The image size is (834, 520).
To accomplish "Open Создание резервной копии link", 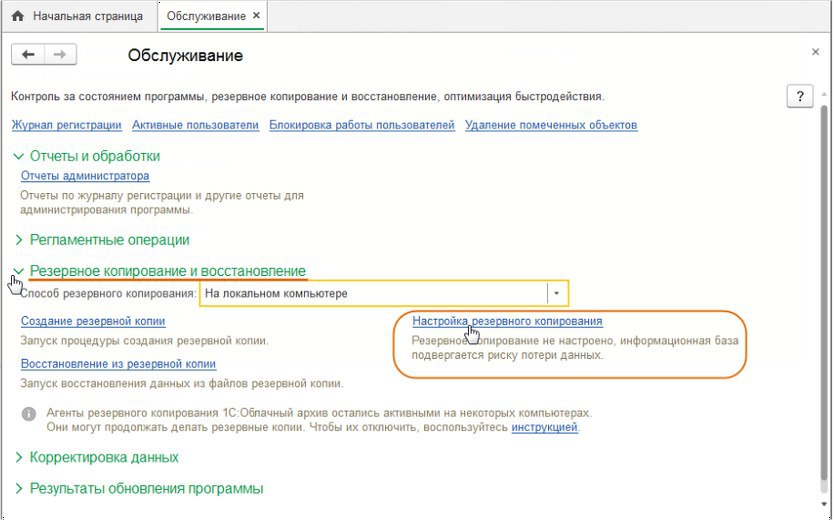I will tap(93, 321).
